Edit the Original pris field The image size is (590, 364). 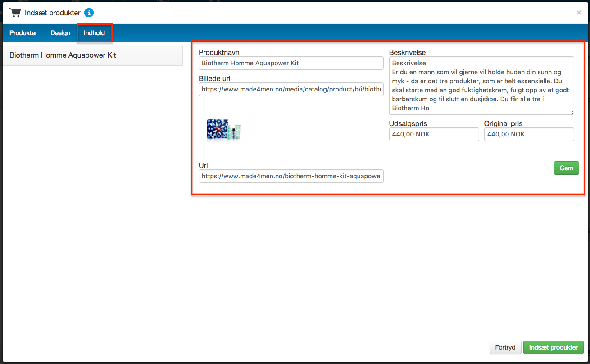pyautogui.click(x=529, y=134)
